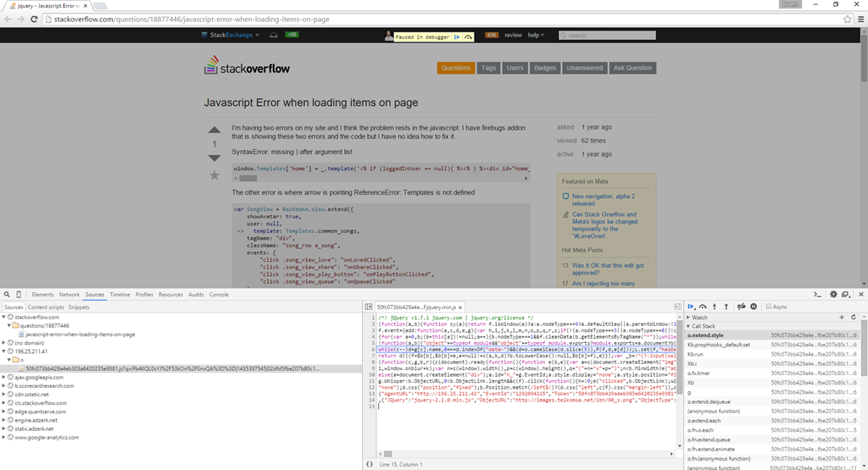Click the Resume script execution button
868x470 pixels.
tap(692, 307)
